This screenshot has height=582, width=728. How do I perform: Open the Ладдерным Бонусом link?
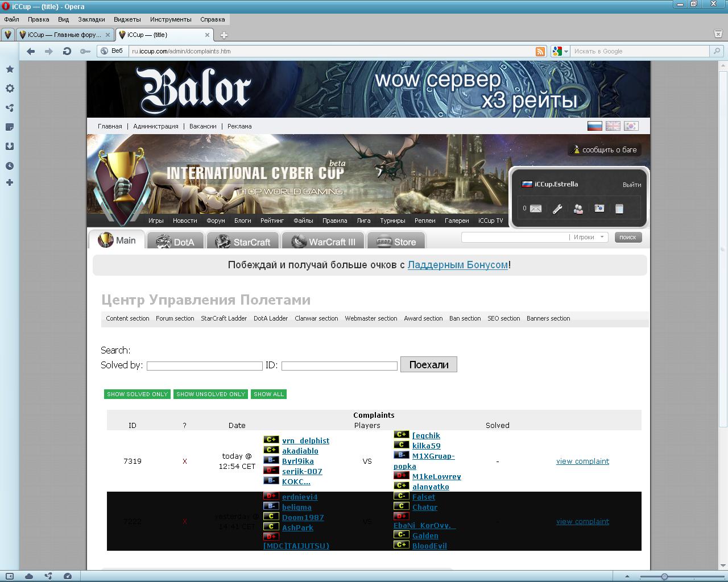click(458, 265)
